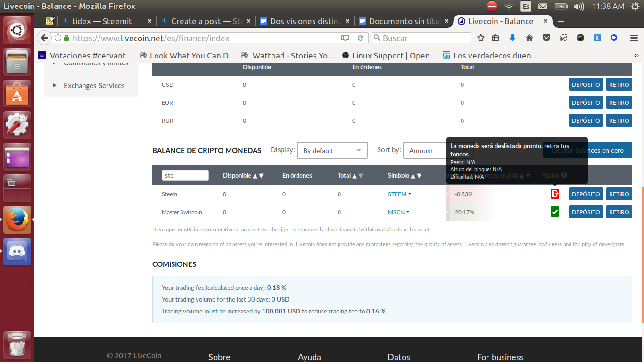This screenshot has width=644, height=362.
Task: Click the Buscar search box
Action: [421, 38]
